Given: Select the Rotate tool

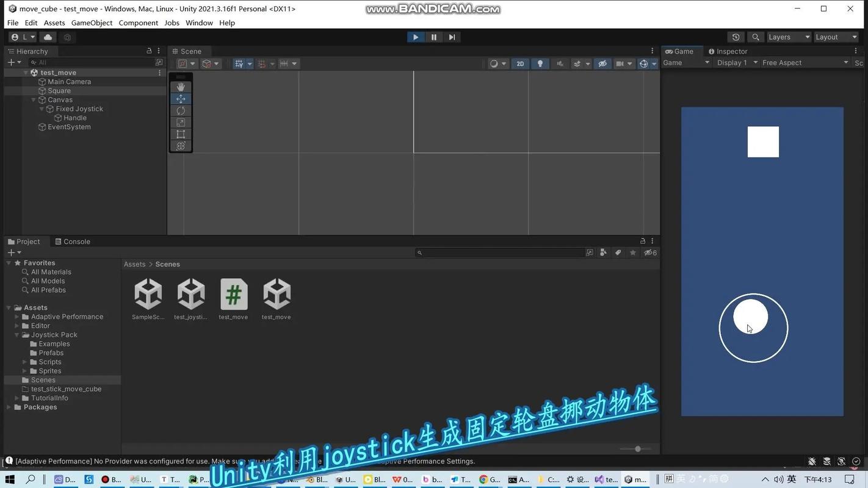Looking at the screenshot, I should point(181,110).
